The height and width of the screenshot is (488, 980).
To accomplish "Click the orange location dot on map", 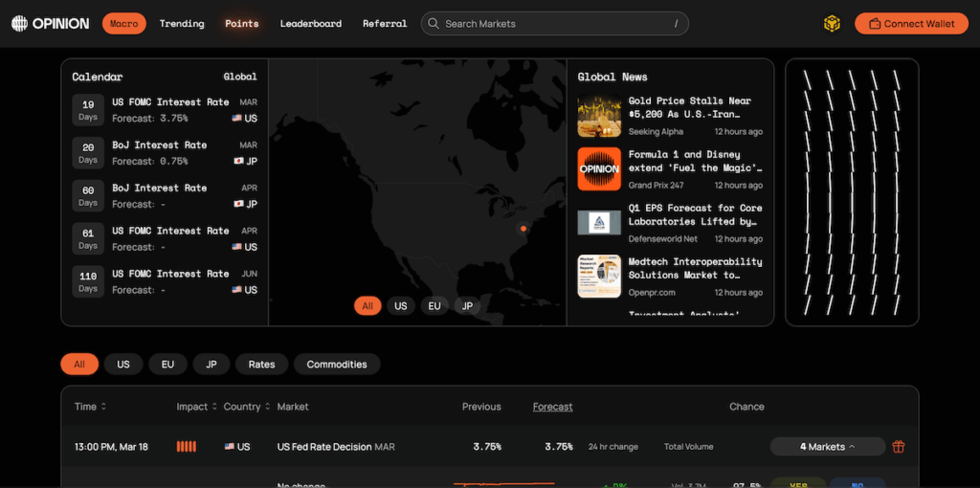I will (x=523, y=229).
